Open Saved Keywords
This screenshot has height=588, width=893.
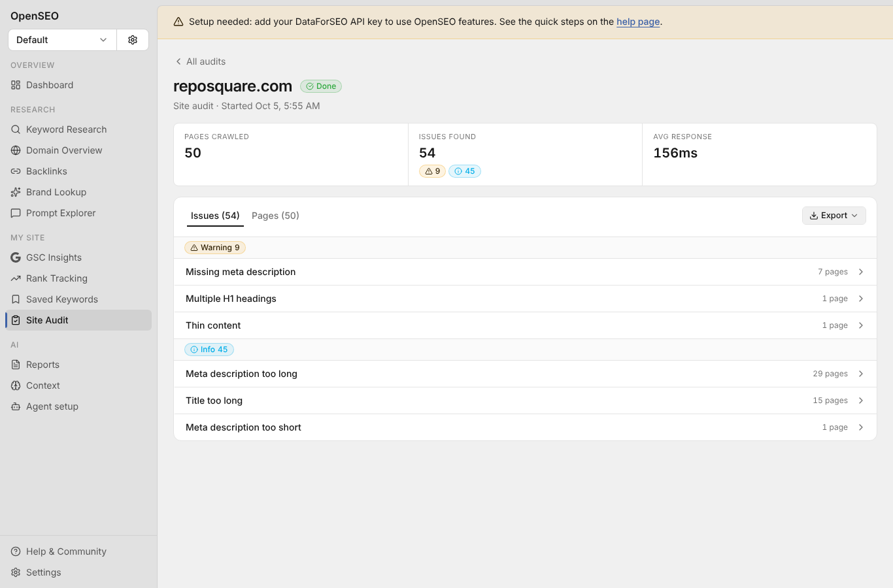click(78, 299)
